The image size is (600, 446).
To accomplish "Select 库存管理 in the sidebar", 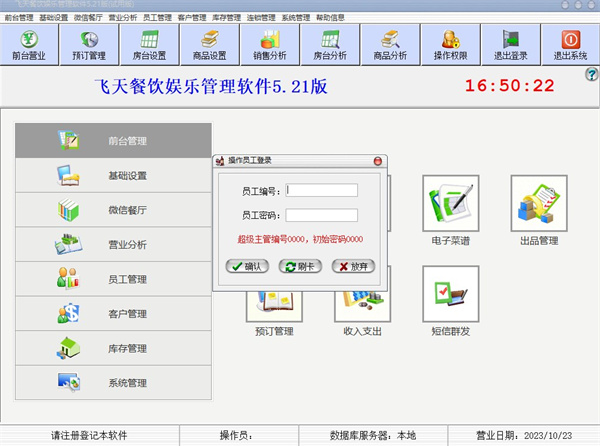I will (x=113, y=348).
